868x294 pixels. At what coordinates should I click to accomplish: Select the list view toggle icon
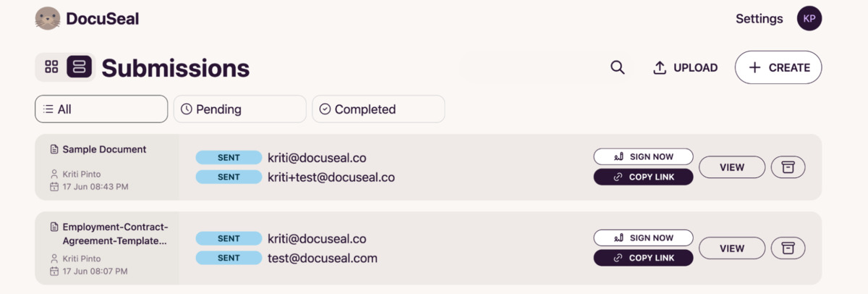80,67
